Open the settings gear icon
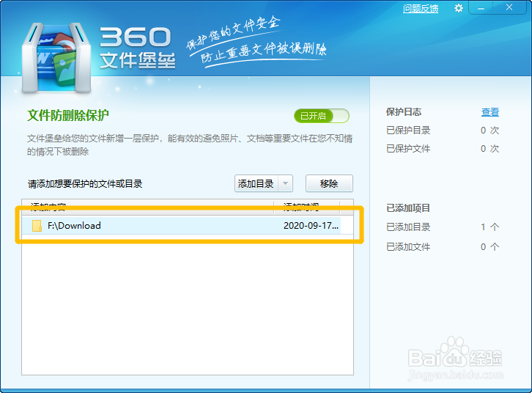This screenshot has width=532, height=393. [459, 8]
